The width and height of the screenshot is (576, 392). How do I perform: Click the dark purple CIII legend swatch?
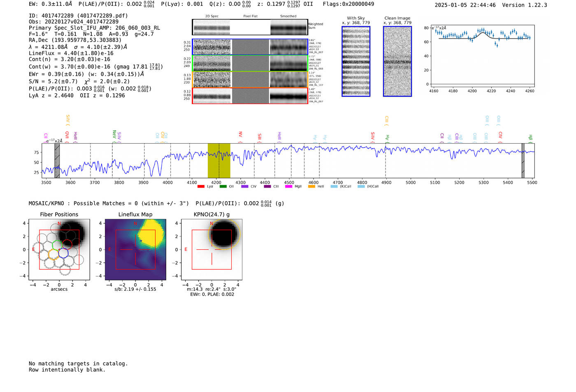coord(267,186)
